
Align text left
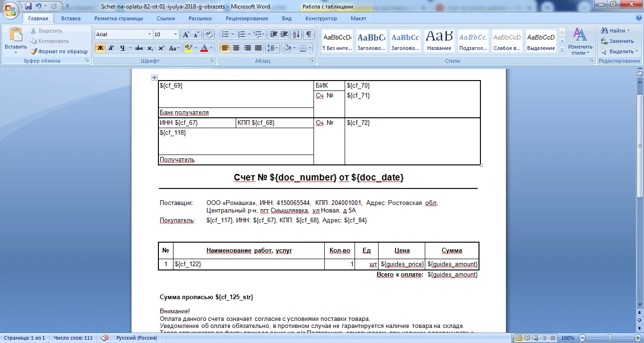point(225,48)
